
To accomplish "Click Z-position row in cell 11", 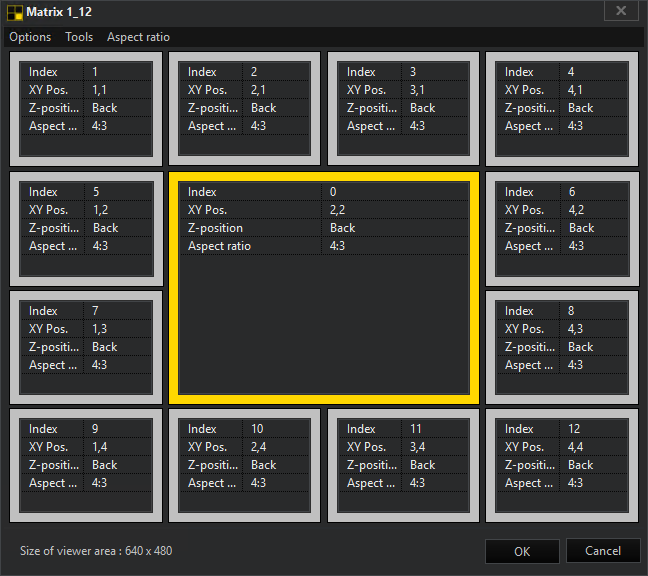I will (x=404, y=465).
